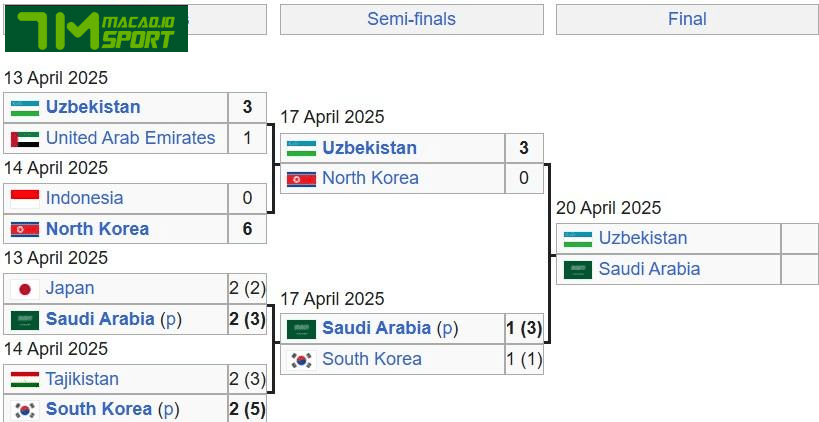
Task: Click the Saudi Arabia flag in Final
Action: [578, 269]
